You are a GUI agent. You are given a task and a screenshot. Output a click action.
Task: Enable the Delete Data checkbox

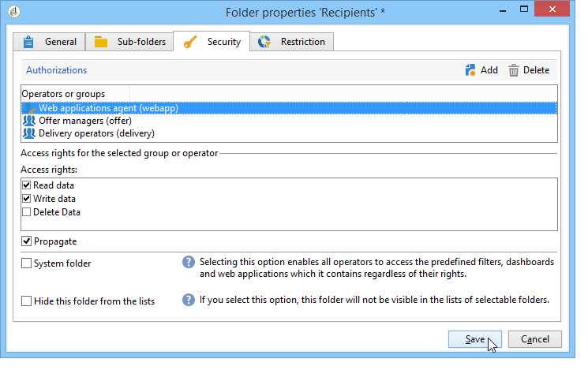27,212
